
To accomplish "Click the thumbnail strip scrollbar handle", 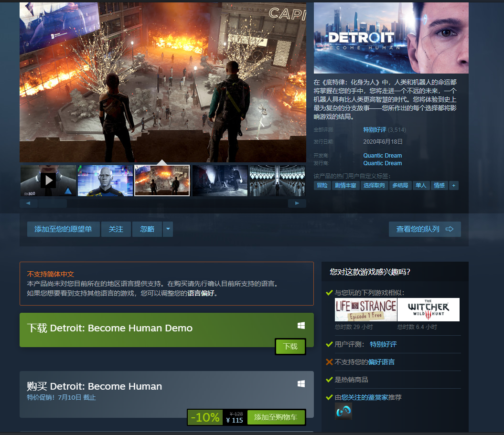I will point(53,203).
